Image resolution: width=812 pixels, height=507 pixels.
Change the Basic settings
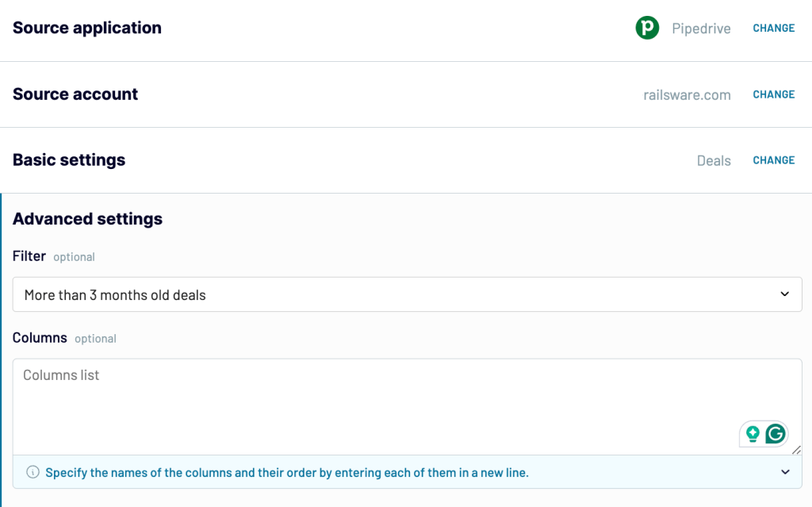(x=774, y=160)
